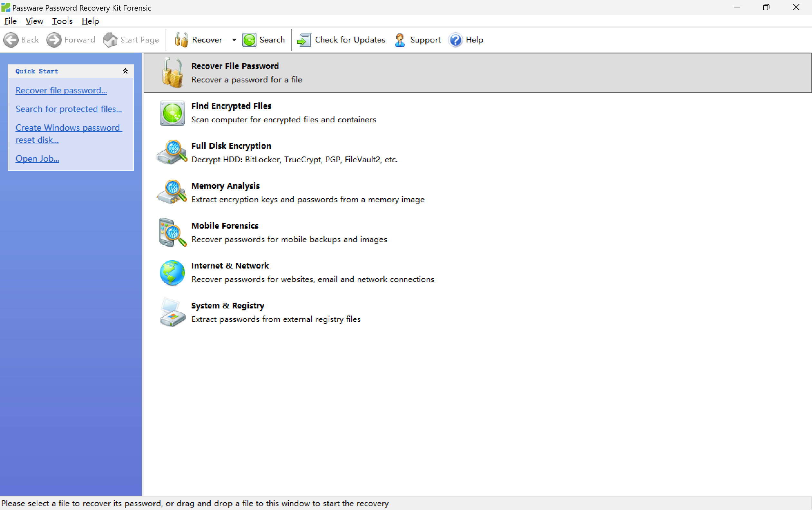Click Check for Updates toolbar label
Image resolution: width=812 pixels, height=510 pixels.
[350, 40]
